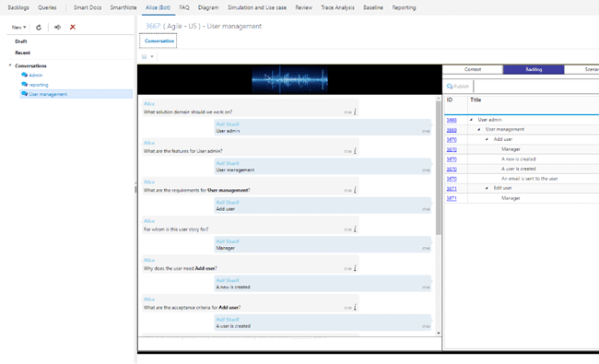Click info icon on 'What solution domain' message
Screen dimensions: 599x364
click(x=356, y=112)
